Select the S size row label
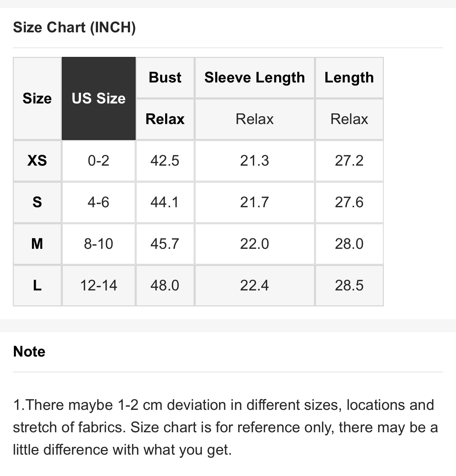This screenshot has height=476, width=456. point(37,202)
